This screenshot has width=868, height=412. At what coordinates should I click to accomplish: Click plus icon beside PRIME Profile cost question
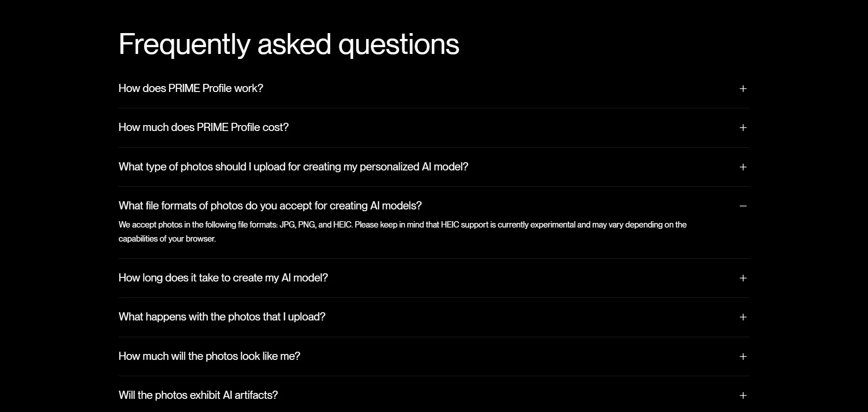click(743, 128)
